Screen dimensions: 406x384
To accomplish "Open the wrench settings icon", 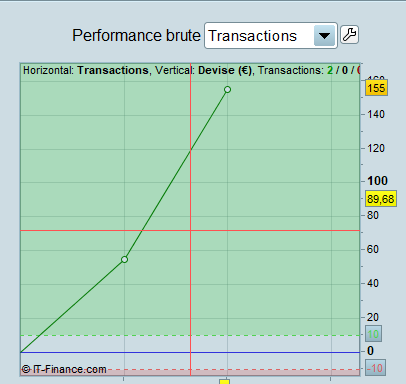I will click(x=349, y=35).
